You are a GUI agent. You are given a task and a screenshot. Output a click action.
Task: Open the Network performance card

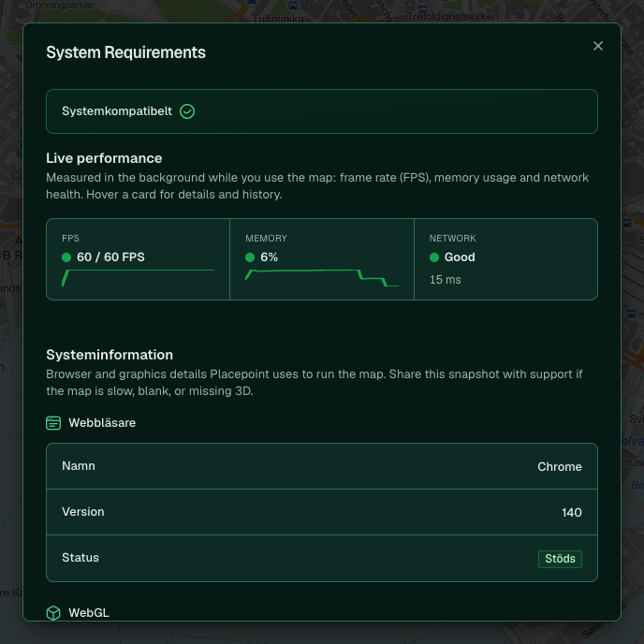coord(506,259)
